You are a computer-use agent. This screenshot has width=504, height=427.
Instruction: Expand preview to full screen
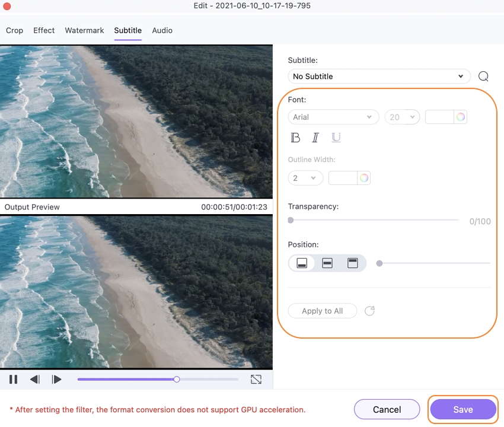(x=256, y=380)
